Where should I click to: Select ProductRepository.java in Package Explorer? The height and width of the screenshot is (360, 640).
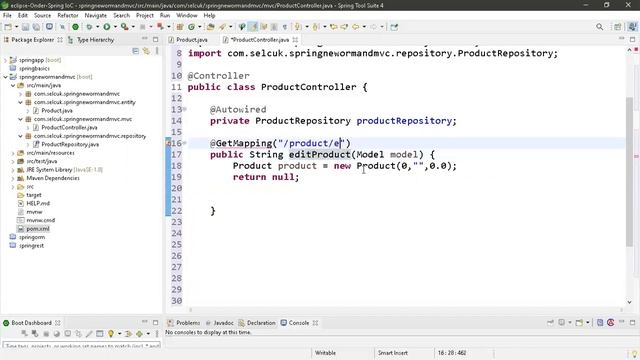(x=70, y=144)
